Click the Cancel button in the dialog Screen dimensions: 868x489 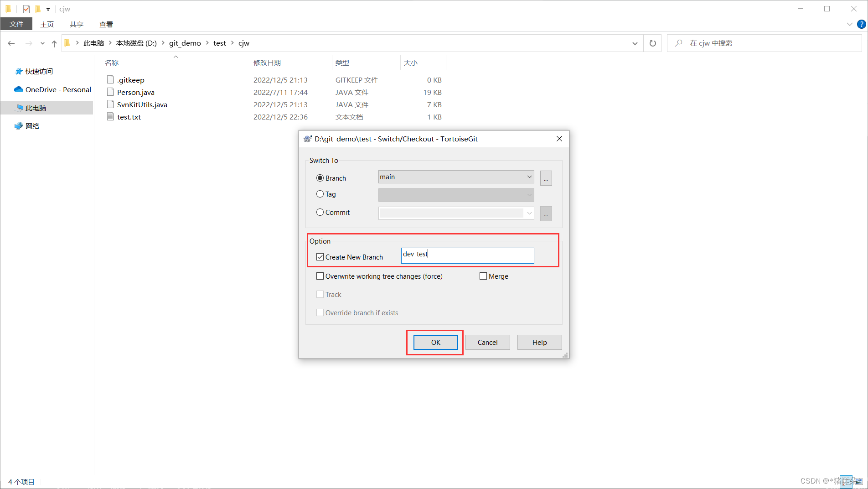point(487,342)
